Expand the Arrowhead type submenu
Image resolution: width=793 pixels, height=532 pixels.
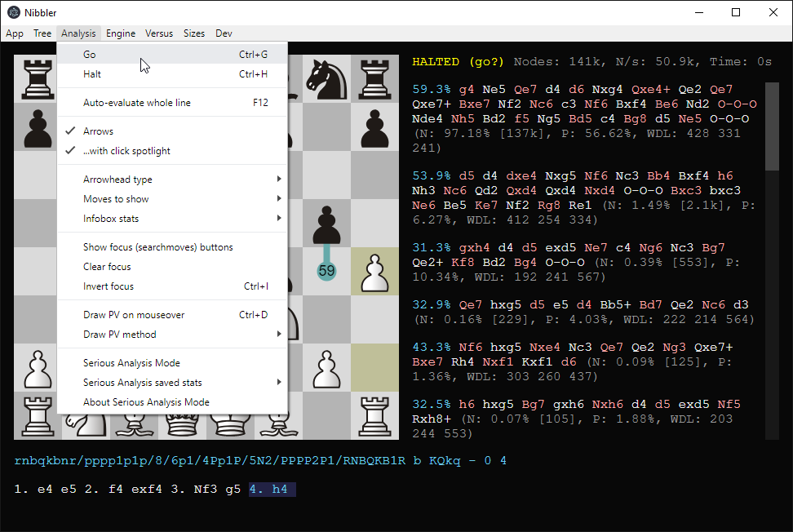click(x=117, y=180)
